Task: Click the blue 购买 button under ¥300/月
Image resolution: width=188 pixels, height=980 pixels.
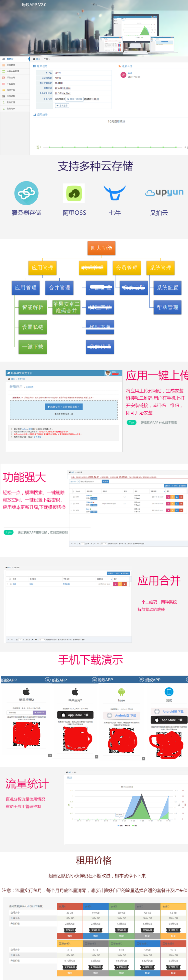Action: pyautogui.click(x=96, y=936)
